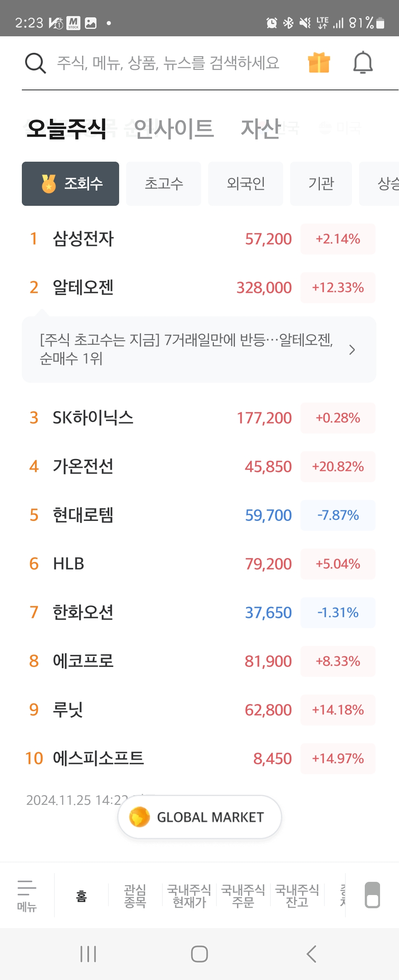399x980 pixels.
Task: Expand the 알테오젠 news banner chevron
Action: point(352,350)
